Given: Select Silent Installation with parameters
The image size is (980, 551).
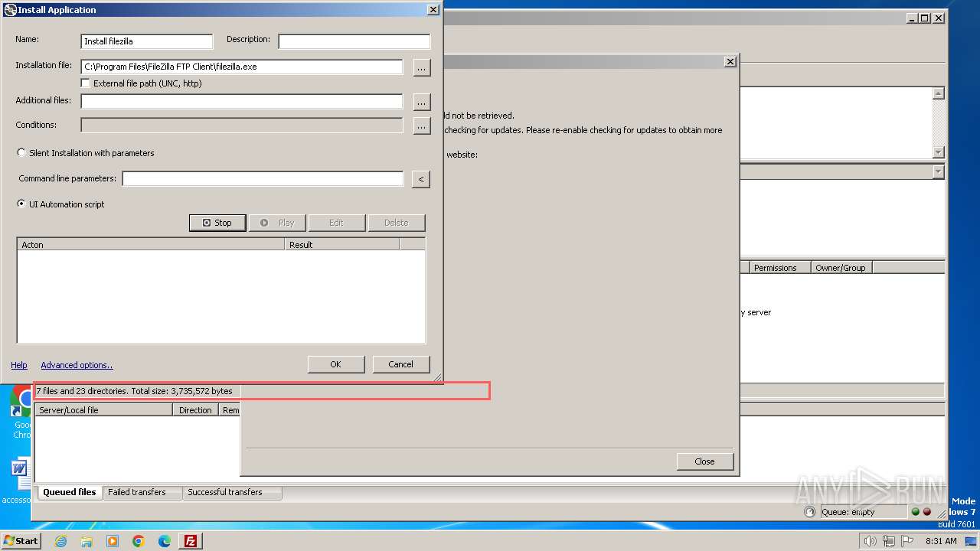Looking at the screenshot, I should [x=21, y=152].
